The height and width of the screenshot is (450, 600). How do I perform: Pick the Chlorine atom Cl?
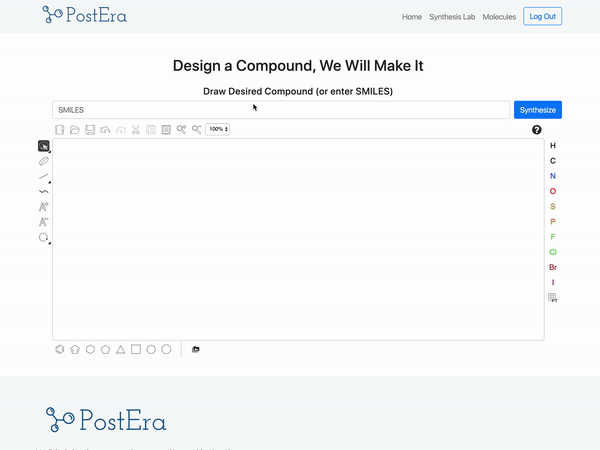click(x=553, y=252)
